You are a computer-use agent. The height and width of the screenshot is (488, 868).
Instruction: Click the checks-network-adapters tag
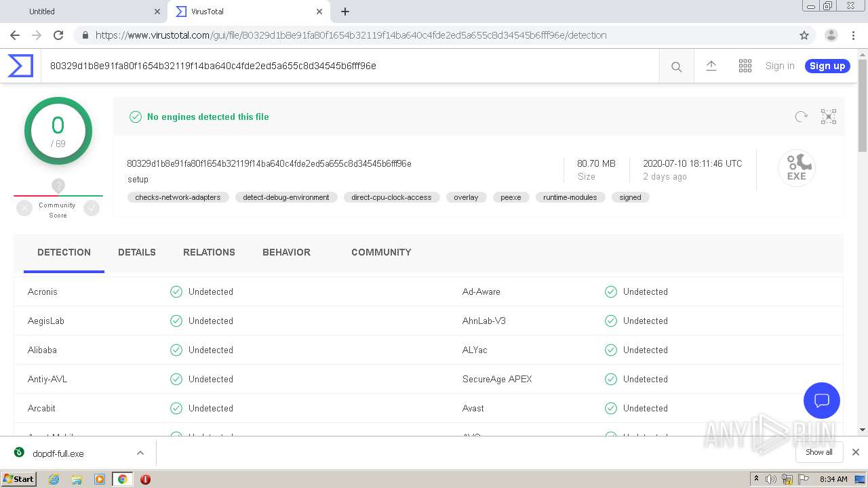(178, 197)
